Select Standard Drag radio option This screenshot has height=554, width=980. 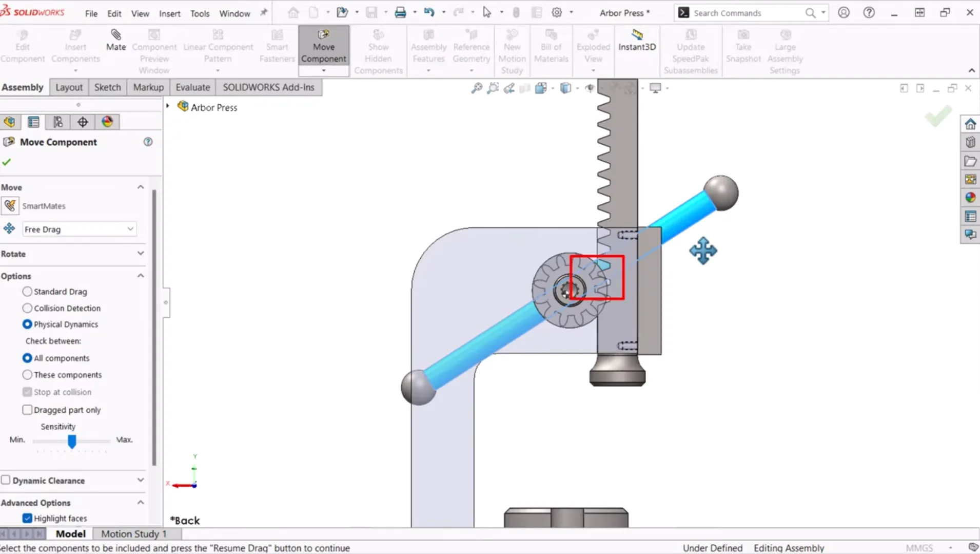(x=28, y=292)
